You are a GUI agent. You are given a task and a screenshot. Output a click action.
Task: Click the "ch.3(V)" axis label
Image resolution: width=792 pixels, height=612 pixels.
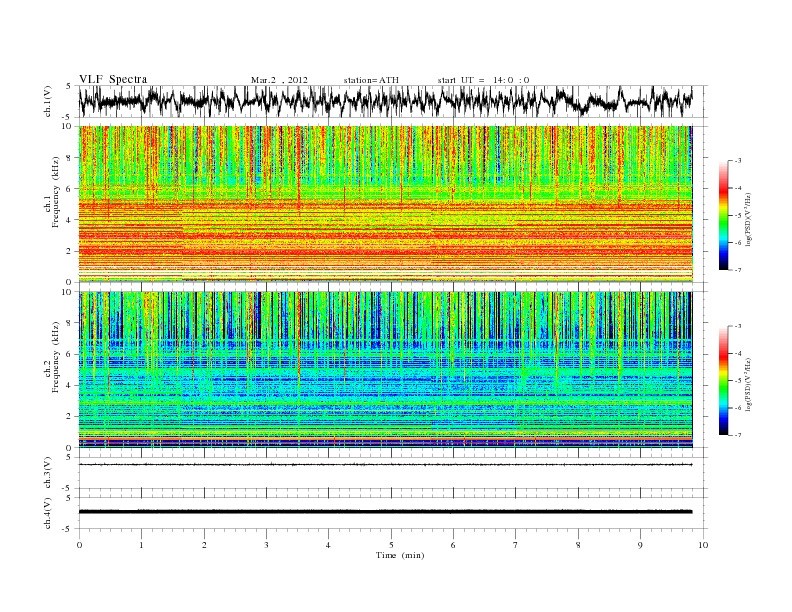pyautogui.click(x=48, y=473)
